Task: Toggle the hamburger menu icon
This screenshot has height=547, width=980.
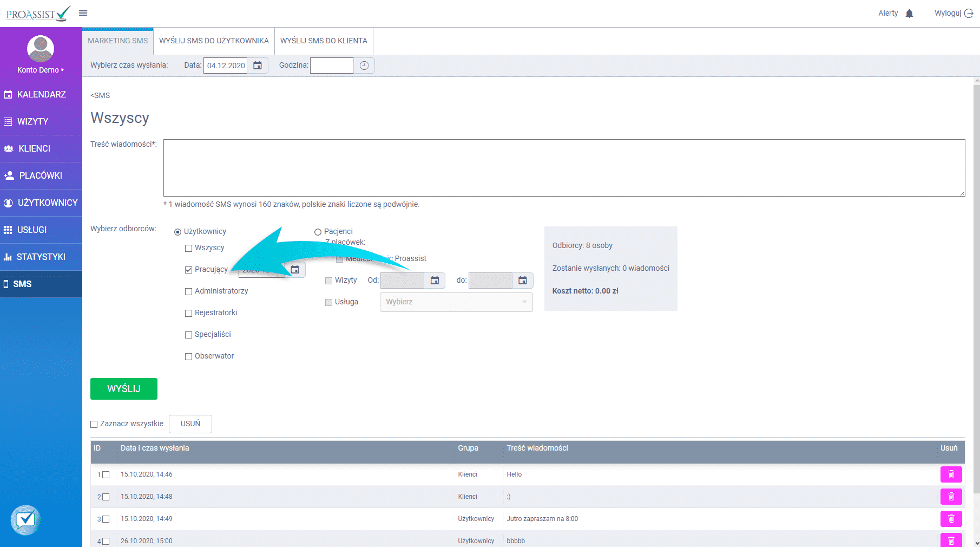Action: click(x=83, y=13)
